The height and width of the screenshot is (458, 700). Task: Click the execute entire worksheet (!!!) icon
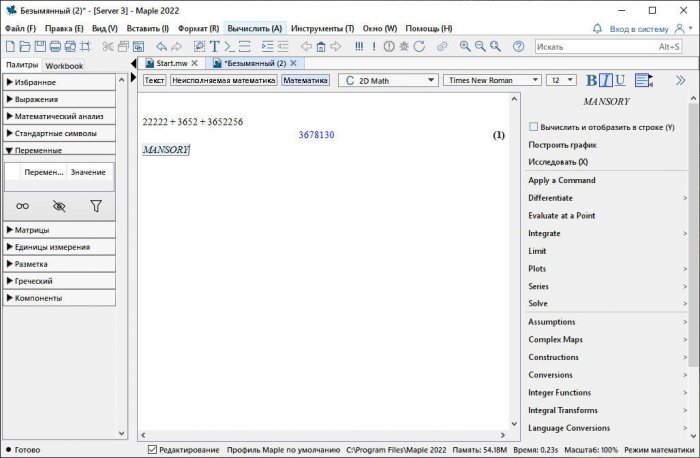point(359,47)
